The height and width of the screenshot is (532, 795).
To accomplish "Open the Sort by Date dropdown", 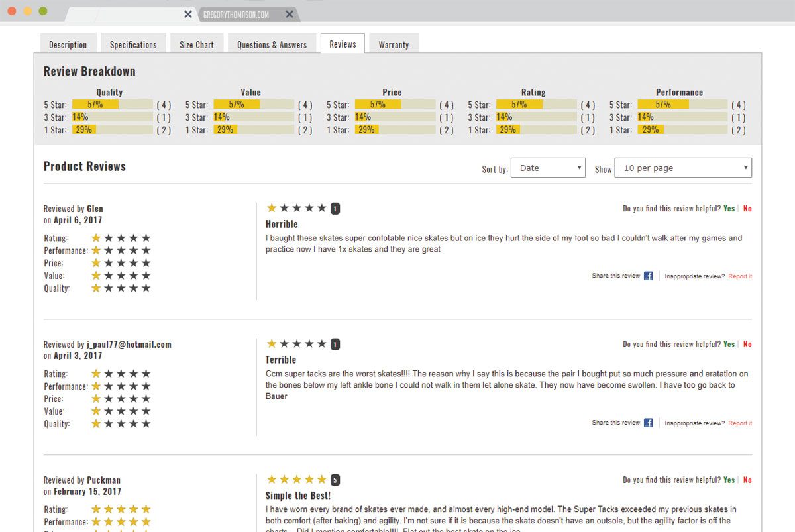I will coord(549,168).
